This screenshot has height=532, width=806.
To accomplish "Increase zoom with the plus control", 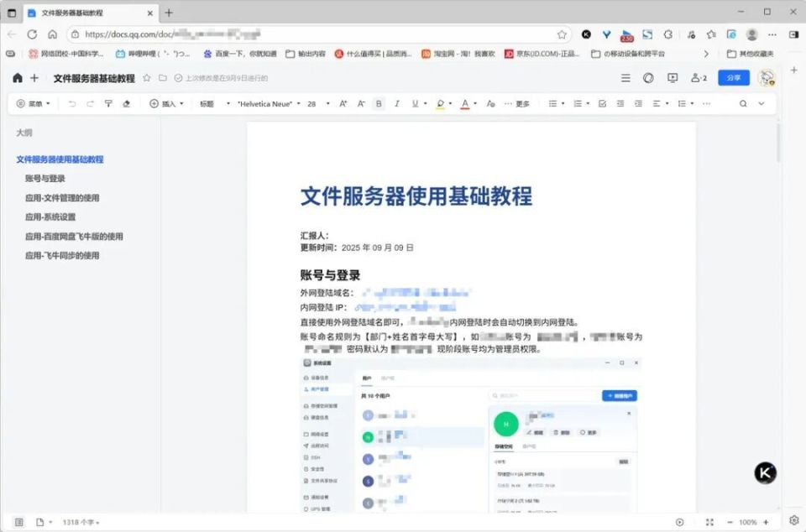I will click(x=767, y=521).
